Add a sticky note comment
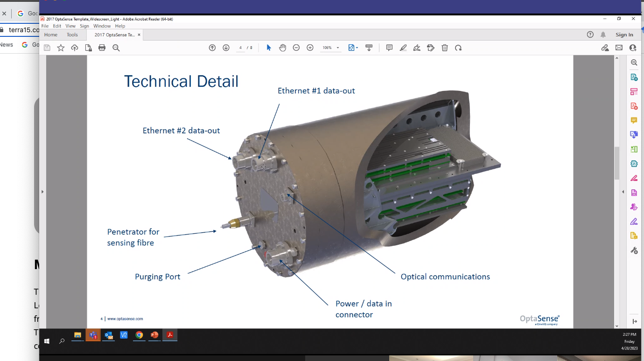The height and width of the screenshot is (361, 644). click(x=389, y=48)
